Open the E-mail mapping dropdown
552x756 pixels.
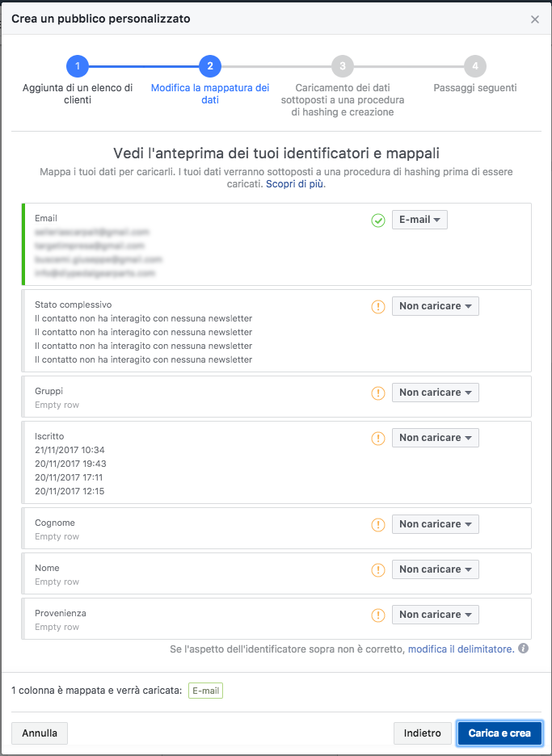click(419, 220)
